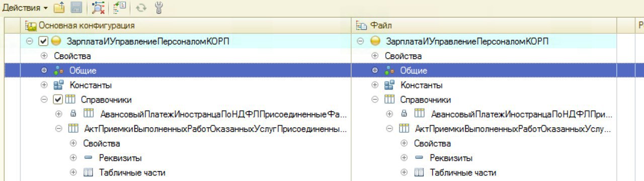Expand Реквизиты node in left pane

click(x=73, y=158)
